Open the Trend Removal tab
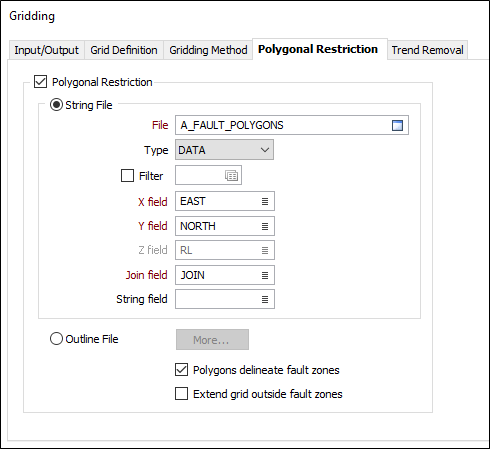 pos(427,50)
